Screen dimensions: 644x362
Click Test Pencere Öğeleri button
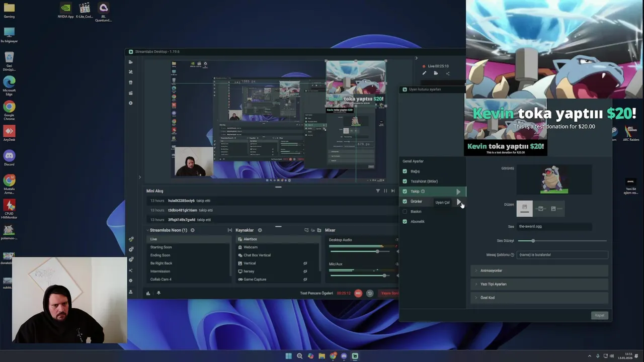316,293
